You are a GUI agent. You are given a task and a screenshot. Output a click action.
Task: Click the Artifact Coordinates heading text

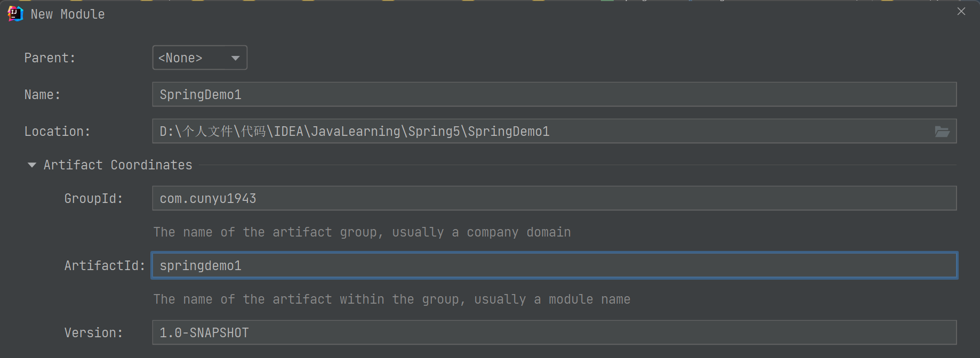click(x=118, y=165)
